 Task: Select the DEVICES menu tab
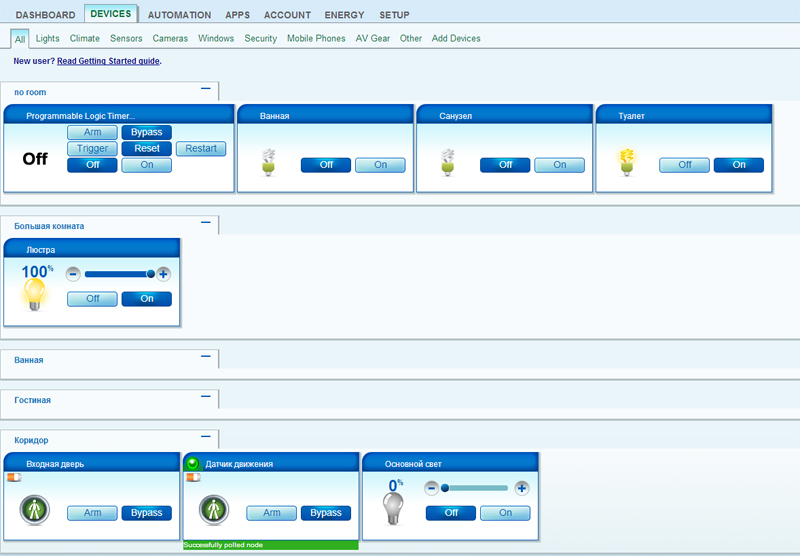coord(111,14)
